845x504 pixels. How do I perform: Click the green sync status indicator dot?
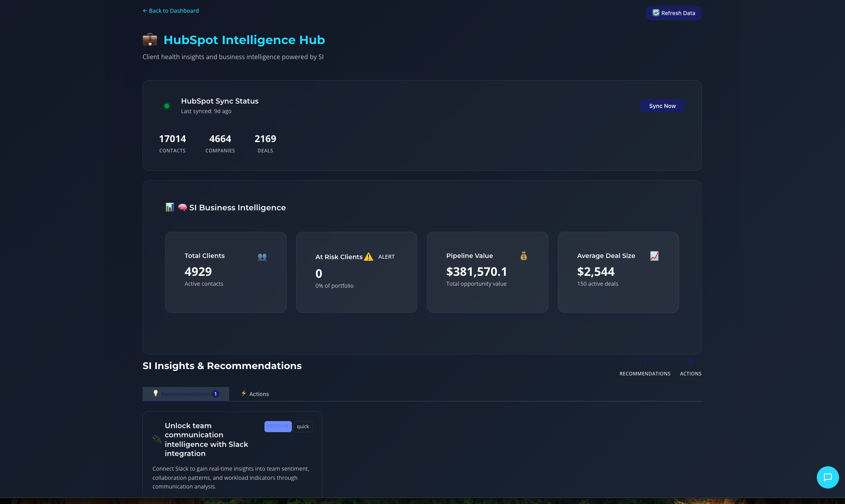167,106
